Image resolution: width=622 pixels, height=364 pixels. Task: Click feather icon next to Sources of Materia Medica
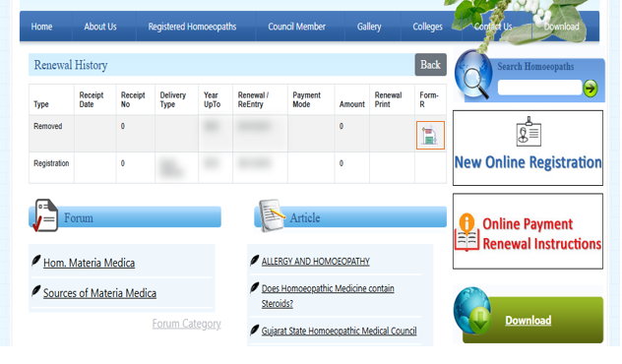click(x=36, y=291)
